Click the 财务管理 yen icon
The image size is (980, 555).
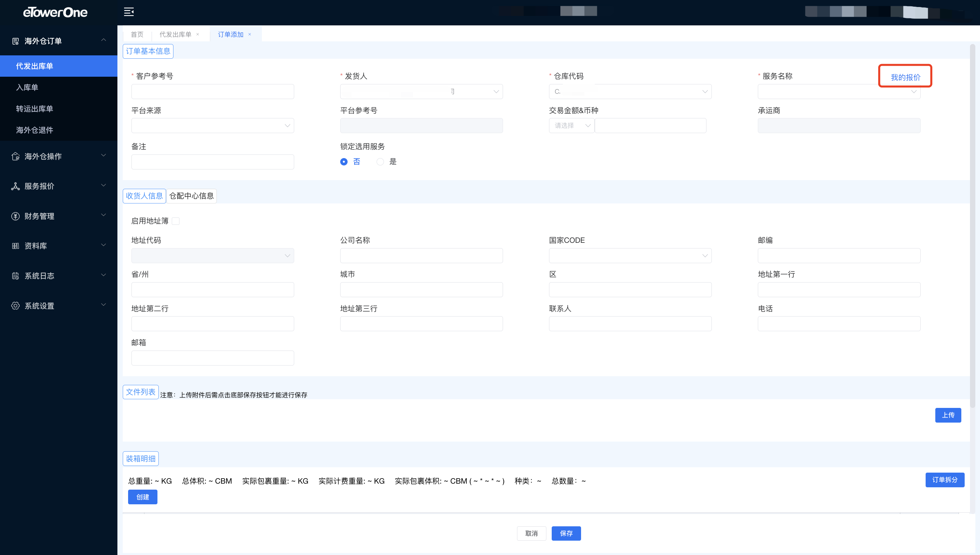pyautogui.click(x=15, y=216)
